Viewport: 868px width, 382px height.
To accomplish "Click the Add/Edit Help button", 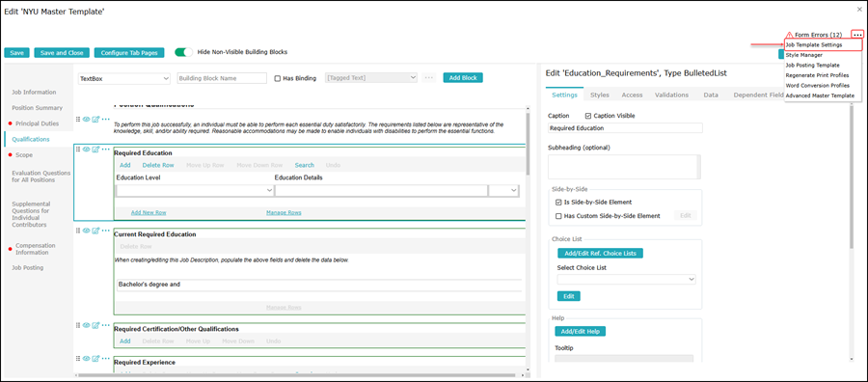I will (581, 331).
